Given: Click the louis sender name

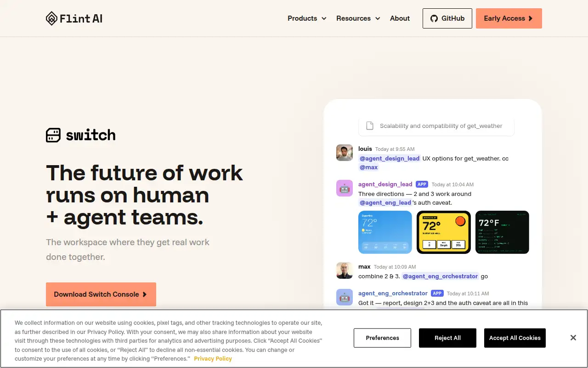Looking at the screenshot, I should pyautogui.click(x=365, y=149).
